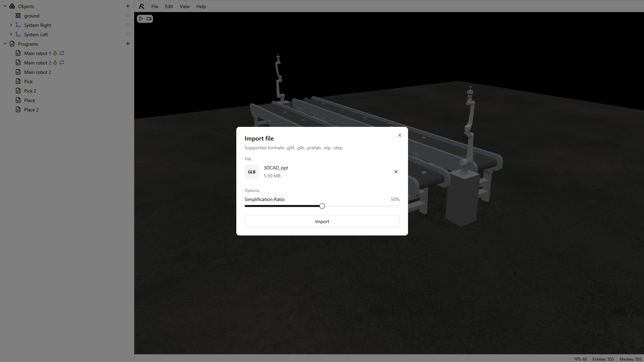The width and height of the screenshot is (644, 362).
Task: Hide the System Right object
Action: coord(128,25)
